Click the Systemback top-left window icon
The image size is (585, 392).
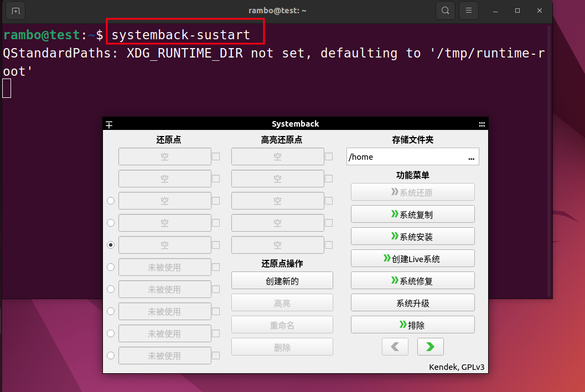tap(110, 124)
